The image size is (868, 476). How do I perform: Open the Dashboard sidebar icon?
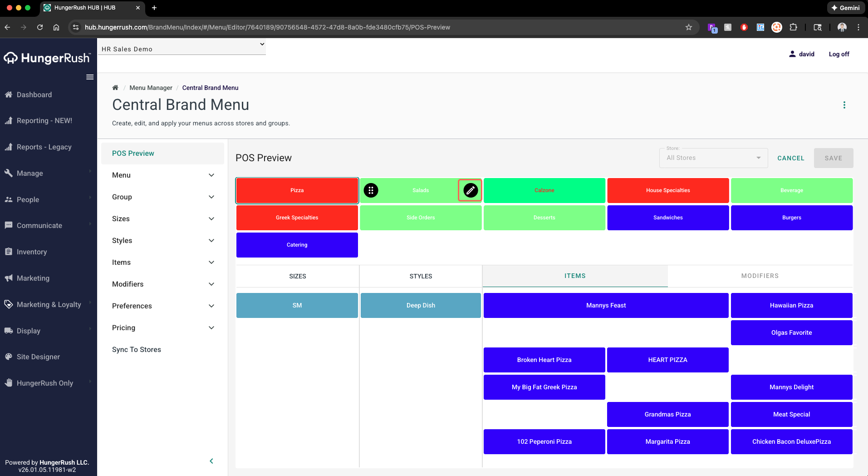(9, 94)
